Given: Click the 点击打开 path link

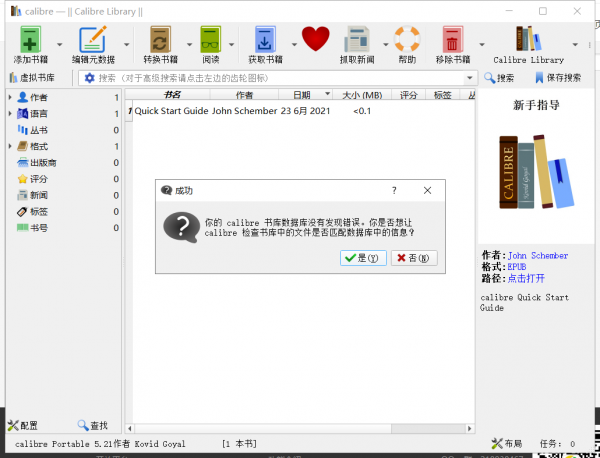Looking at the screenshot, I should pyautogui.click(x=526, y=278).
